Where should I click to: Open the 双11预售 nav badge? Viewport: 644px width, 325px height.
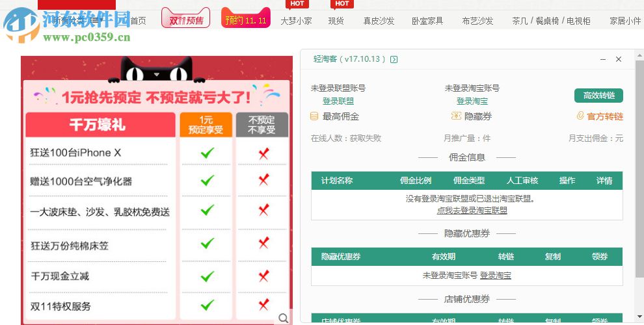[185, 19]
